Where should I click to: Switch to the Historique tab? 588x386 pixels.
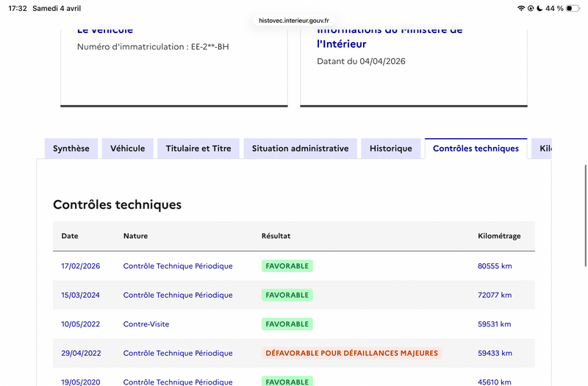391,149
